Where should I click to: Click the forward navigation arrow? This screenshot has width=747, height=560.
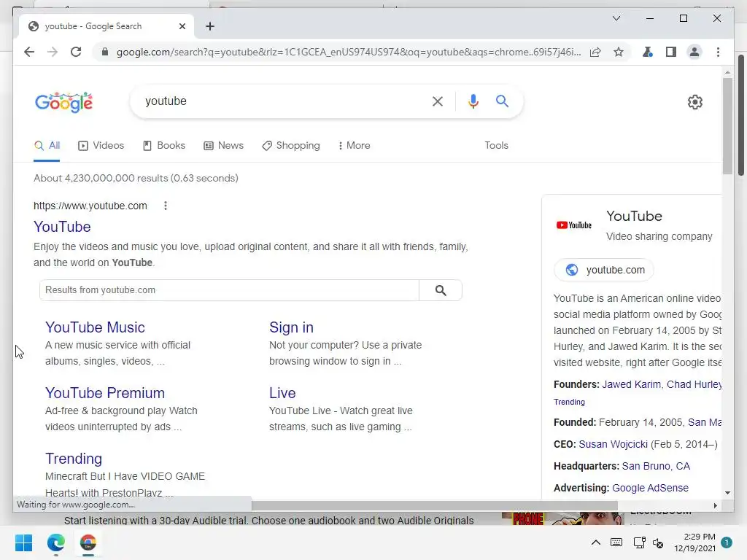(x=53, y=52)
